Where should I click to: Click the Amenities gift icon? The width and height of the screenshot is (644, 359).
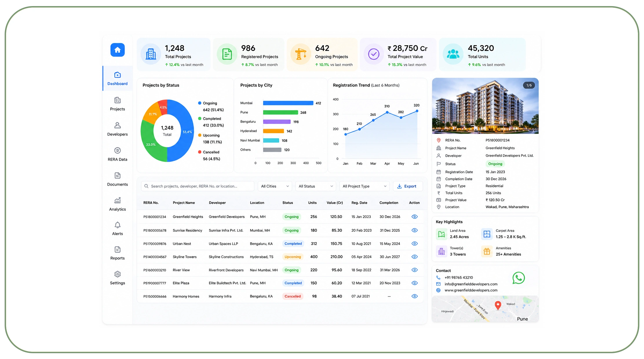click(487, 251)
